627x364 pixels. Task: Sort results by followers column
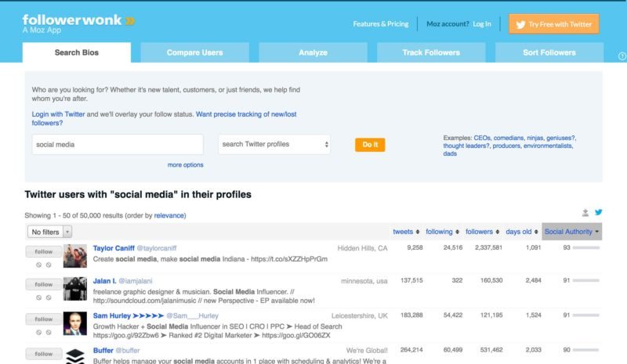coord(482,232)
